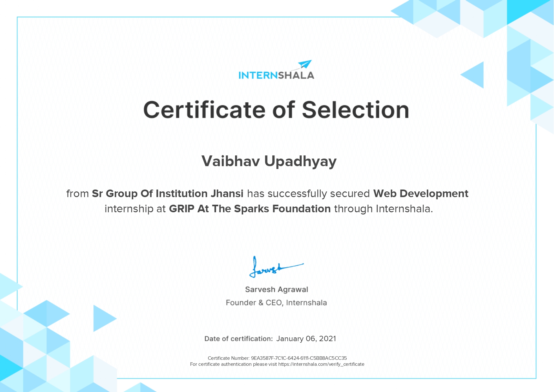
Task: Select GRIP At The Sparks Foundation text
Action: click(x=250, y=209)
